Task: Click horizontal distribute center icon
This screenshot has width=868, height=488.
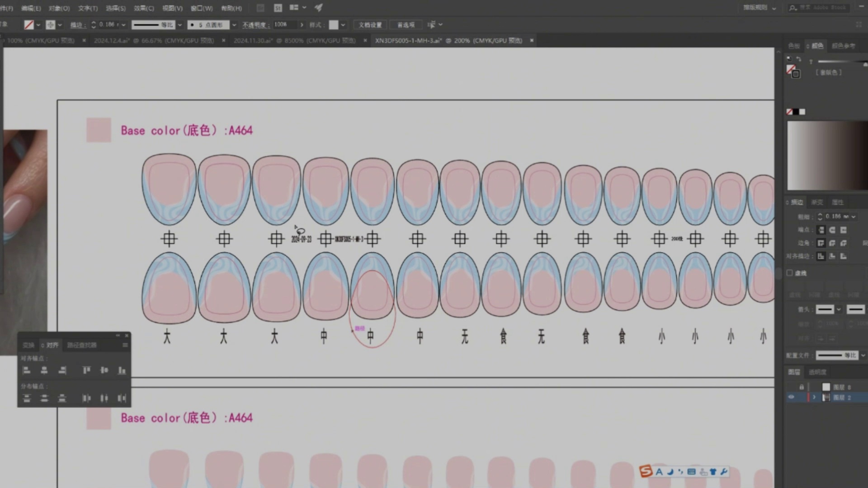Action: click(104, 398)
